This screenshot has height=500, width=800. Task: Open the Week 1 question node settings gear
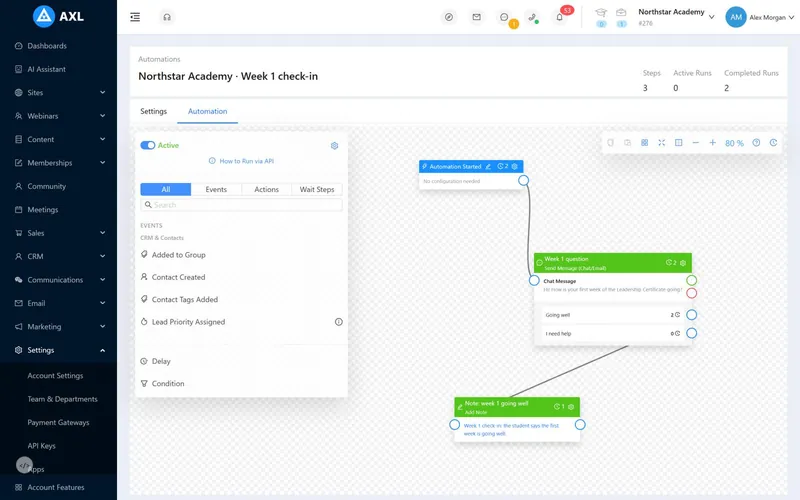click(x=683, y=263)
